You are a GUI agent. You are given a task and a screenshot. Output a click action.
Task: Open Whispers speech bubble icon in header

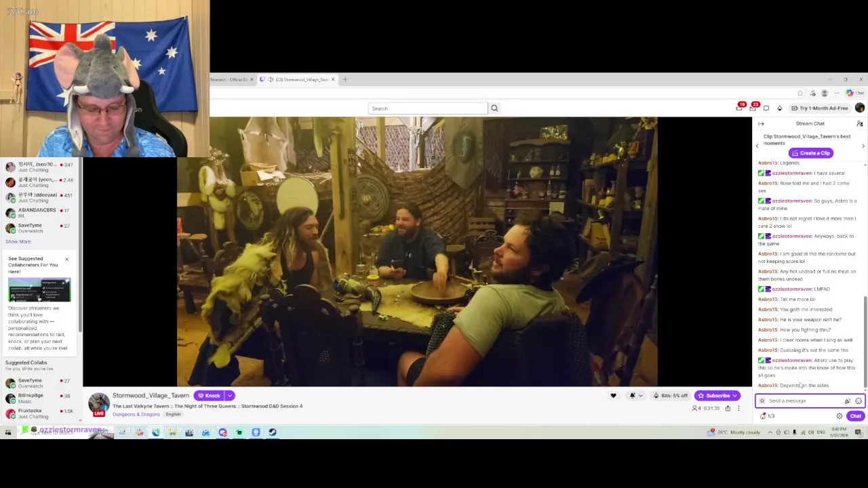click(766, 108)
